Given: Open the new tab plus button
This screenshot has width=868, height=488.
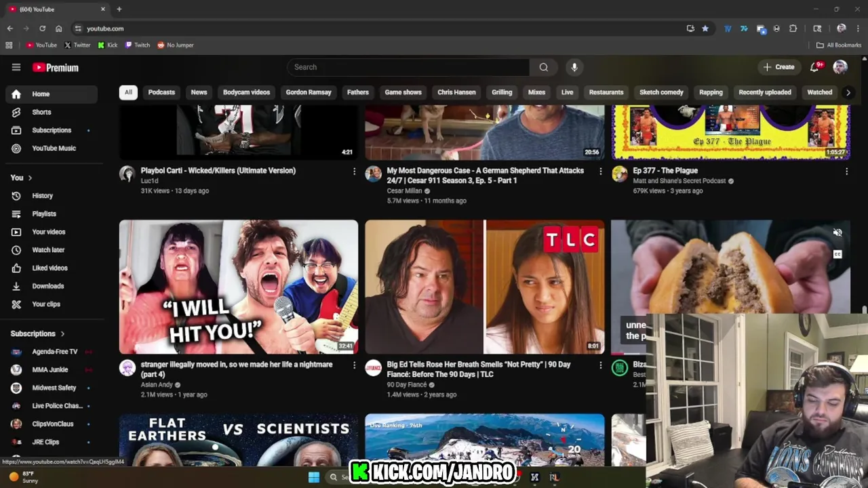Looking at the screenshot, I should [x=119, y=9].
